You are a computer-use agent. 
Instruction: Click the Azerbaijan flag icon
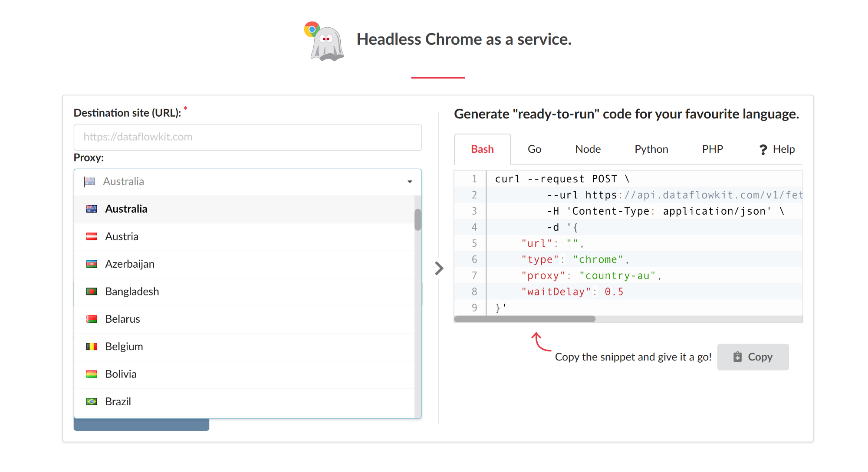tap(92, 264)
